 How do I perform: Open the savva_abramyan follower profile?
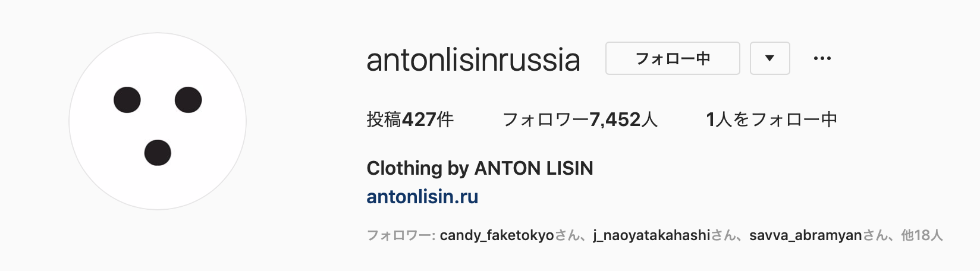pos(805,235)
